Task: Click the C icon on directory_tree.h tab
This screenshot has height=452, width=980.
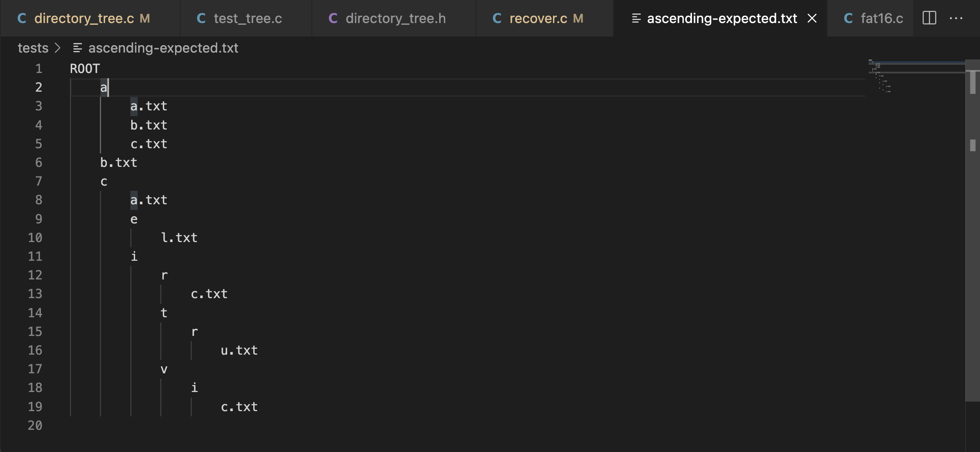Action: 333,18
